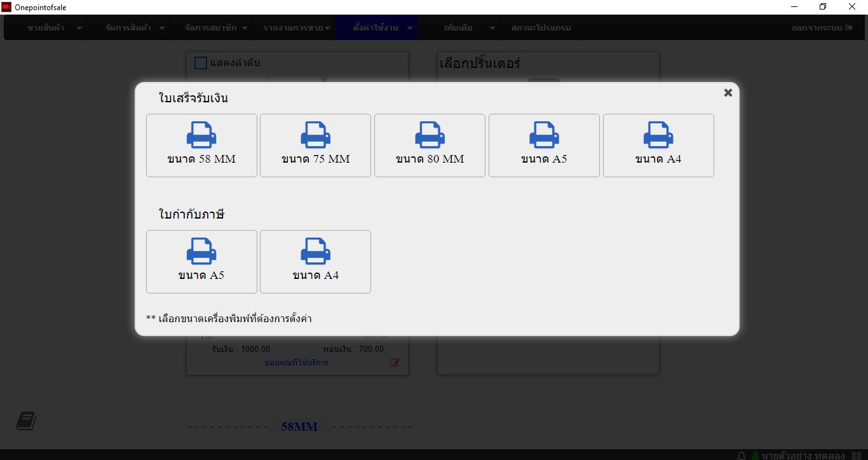Choose receipt size A5 printer
Screen dimensions: 868x460
tap(544, 145)
